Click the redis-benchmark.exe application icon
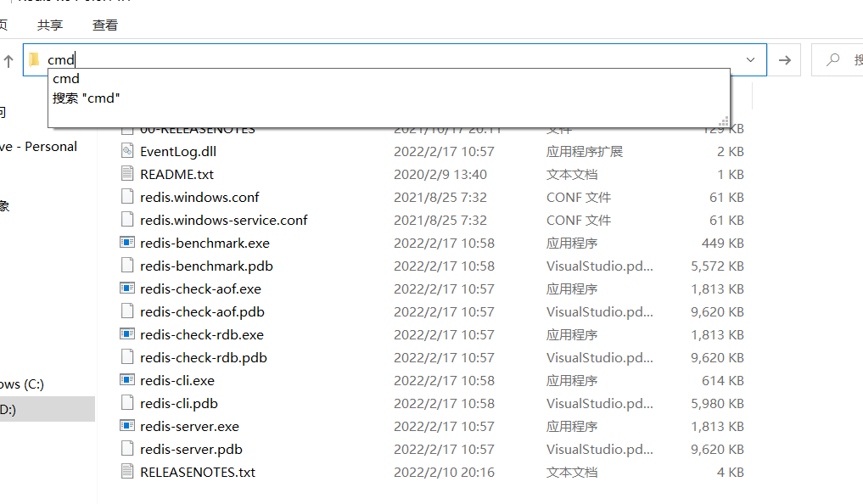Viewport: 863px width, 504px height. (x=127, y=243)
